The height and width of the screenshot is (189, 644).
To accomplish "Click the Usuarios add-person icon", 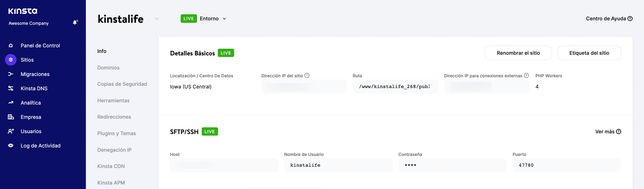I will [x=11, y=131].
